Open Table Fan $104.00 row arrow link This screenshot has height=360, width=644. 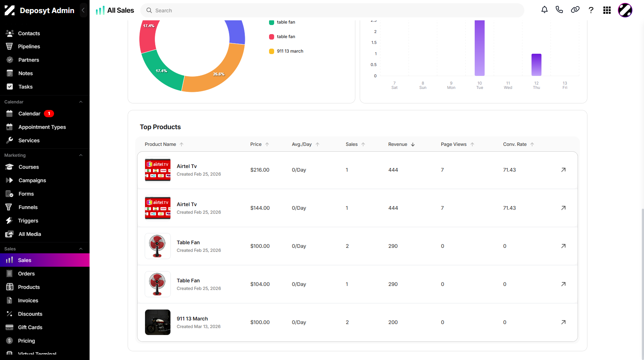point(563,284)
